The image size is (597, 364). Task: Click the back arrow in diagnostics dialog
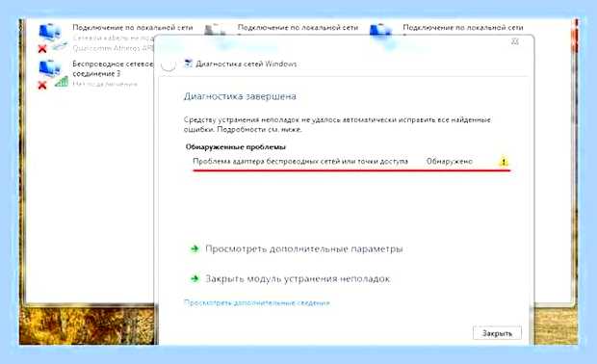168,64
